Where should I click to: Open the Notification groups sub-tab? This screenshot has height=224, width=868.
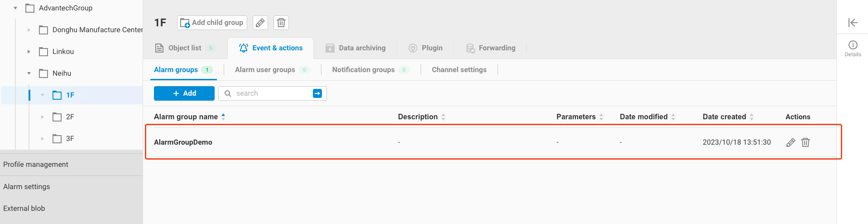(x=363, y=70)
